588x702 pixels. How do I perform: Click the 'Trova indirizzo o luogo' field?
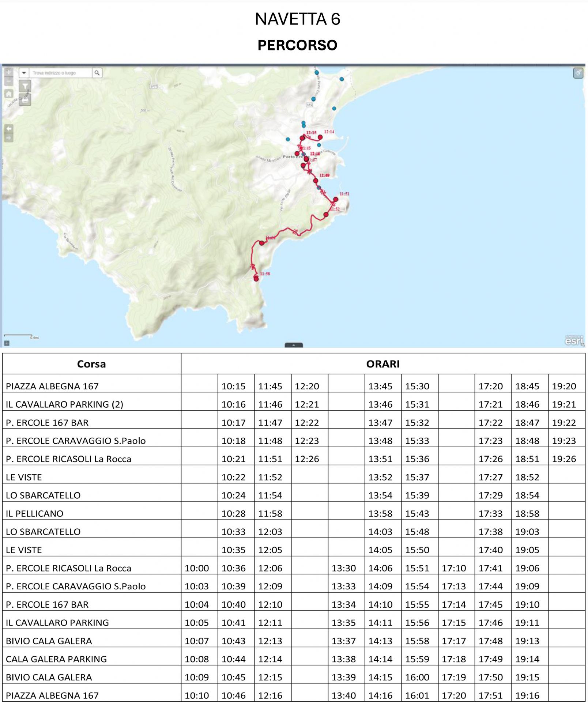tap(60, 73)
